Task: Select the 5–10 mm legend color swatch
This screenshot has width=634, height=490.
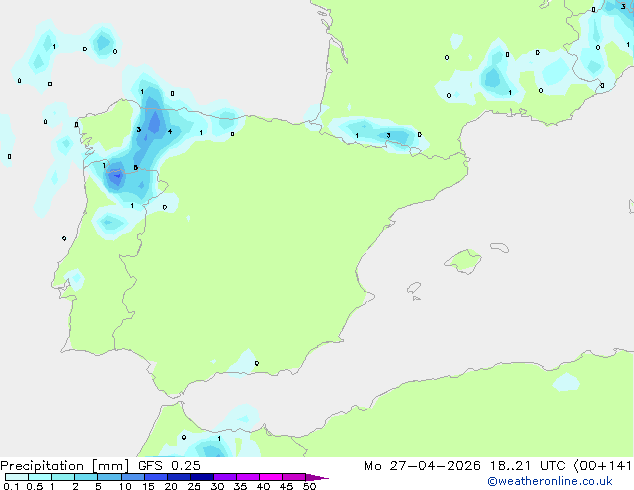Action: [109, 477]
